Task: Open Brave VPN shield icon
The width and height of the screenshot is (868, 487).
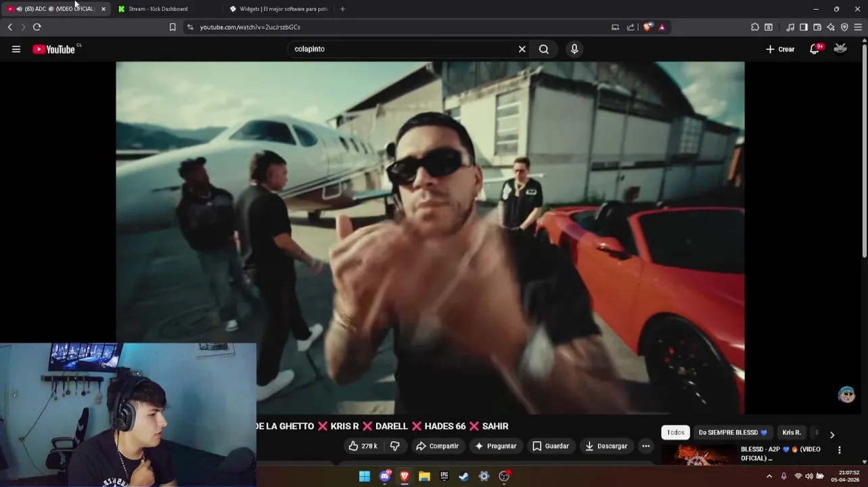Action: coord(844,27)
